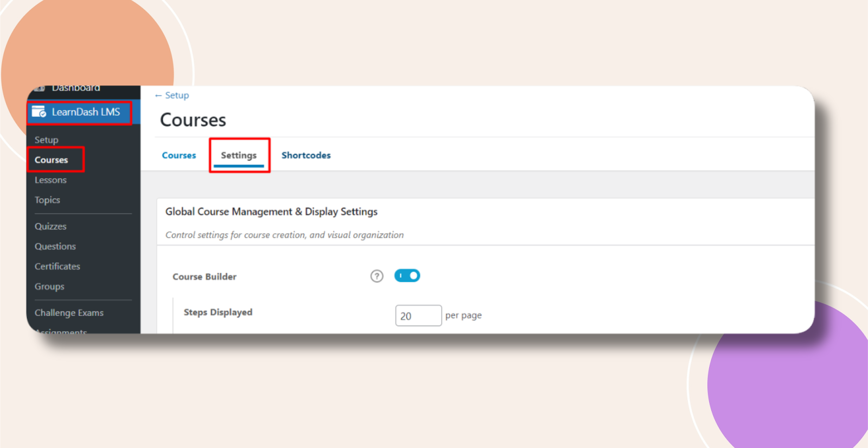The height and width of the screenshot is (448, 868).
Task: Open Challenge Exams in the sidebar
Action: [69, 313]
